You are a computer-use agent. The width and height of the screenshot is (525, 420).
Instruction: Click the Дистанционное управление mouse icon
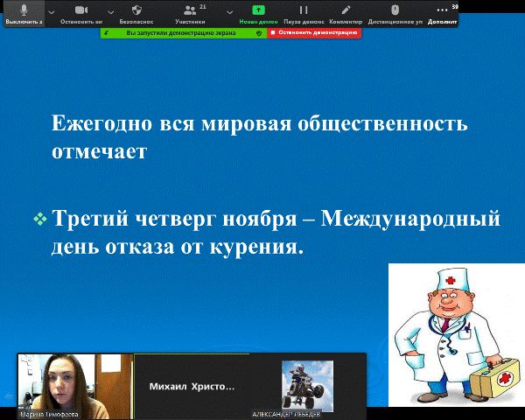tap(395, 12)
